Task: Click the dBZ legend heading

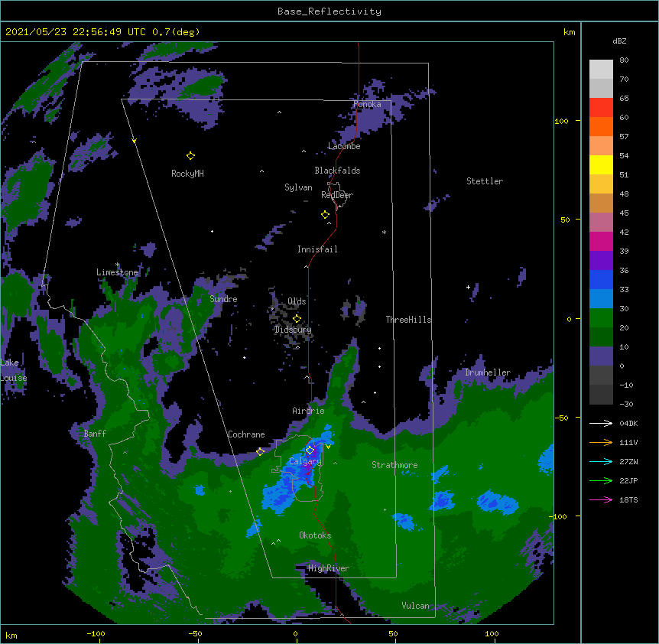Action: tap(619, 41)
